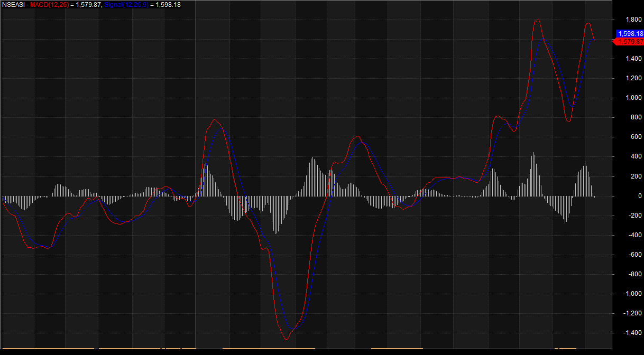Image resolution: width=644 pixels, height=355 pixels.
Task: Click the red 1,579.87 MACD value marker
Action: tap(630, 42)
